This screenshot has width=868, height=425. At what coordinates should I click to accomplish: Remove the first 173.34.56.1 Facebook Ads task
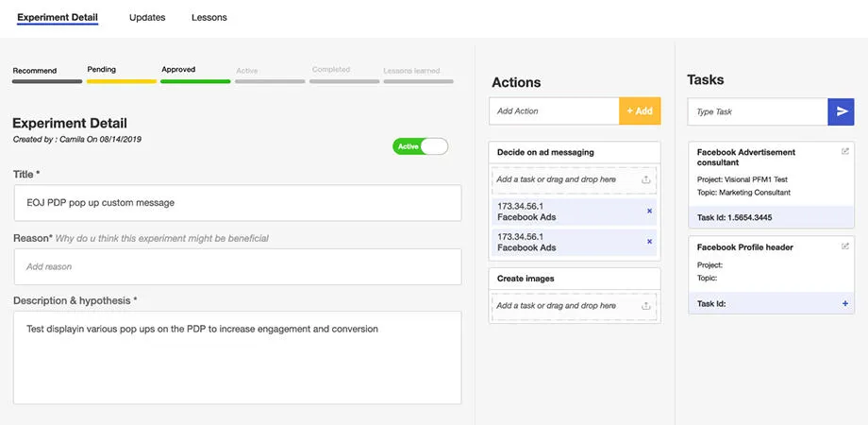point(649,212)
